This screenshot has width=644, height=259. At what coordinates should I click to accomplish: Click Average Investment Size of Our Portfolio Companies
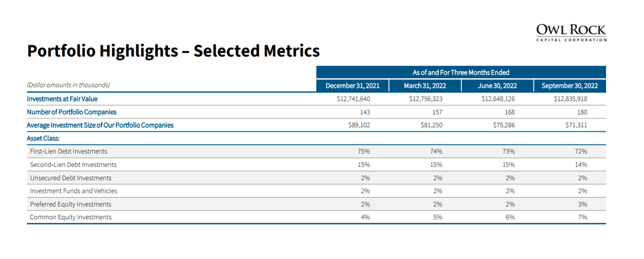100,125
